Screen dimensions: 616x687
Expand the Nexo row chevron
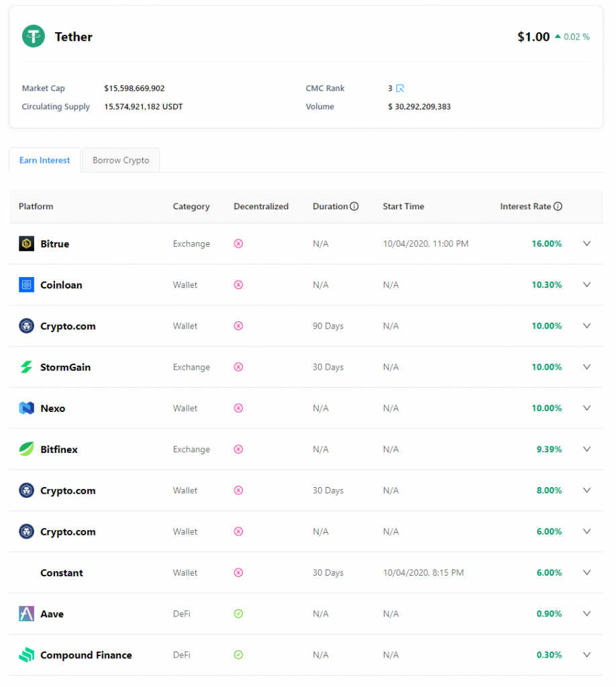point(586,408)
